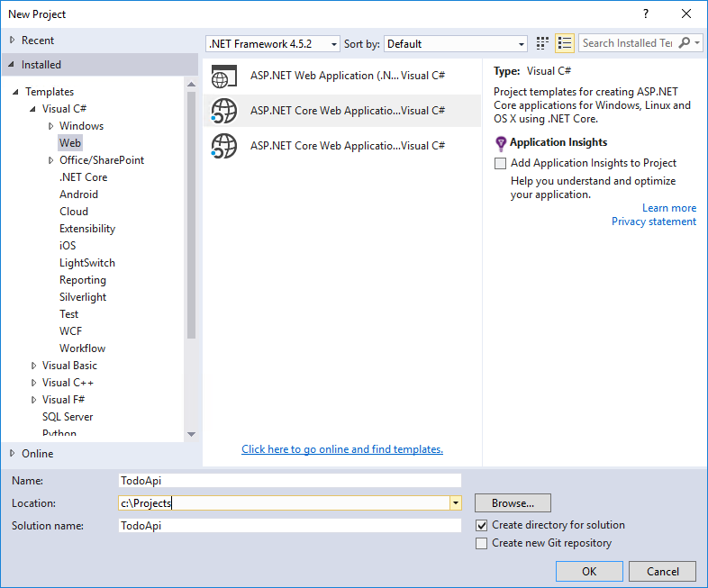Click the Name field containing TodoApi
Viewport: 708px width, 588px height.
[x=290, y=481]
